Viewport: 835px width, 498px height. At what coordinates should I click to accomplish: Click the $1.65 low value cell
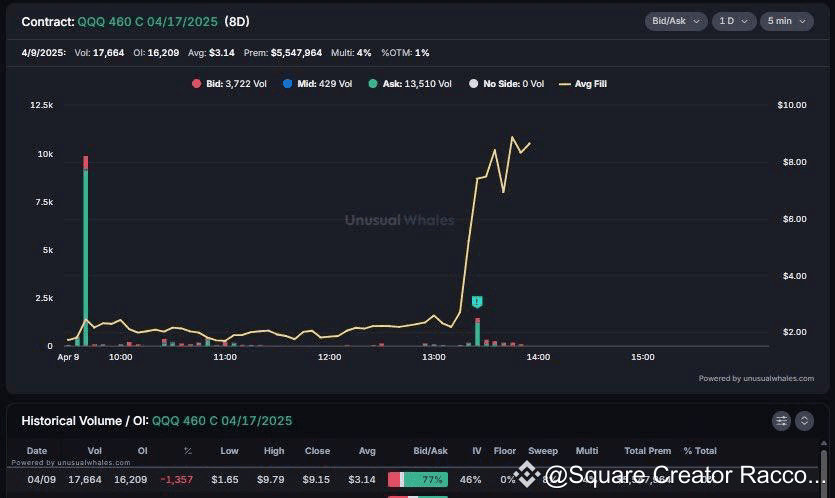[225, 479]
